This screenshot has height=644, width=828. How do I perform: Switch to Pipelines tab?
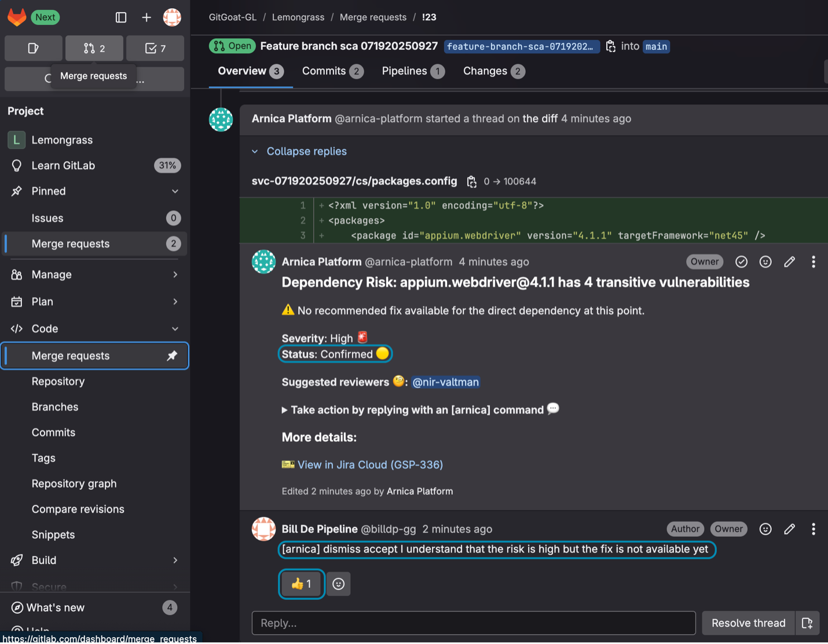coord(413,71)
